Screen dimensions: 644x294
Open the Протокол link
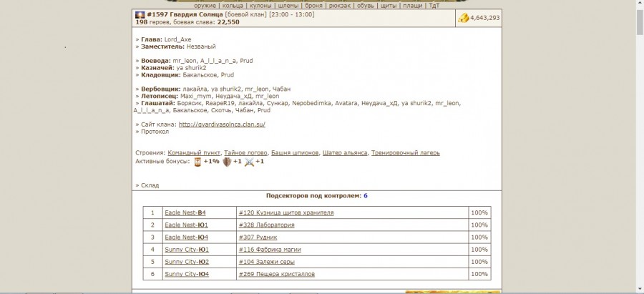coord(155,132)
